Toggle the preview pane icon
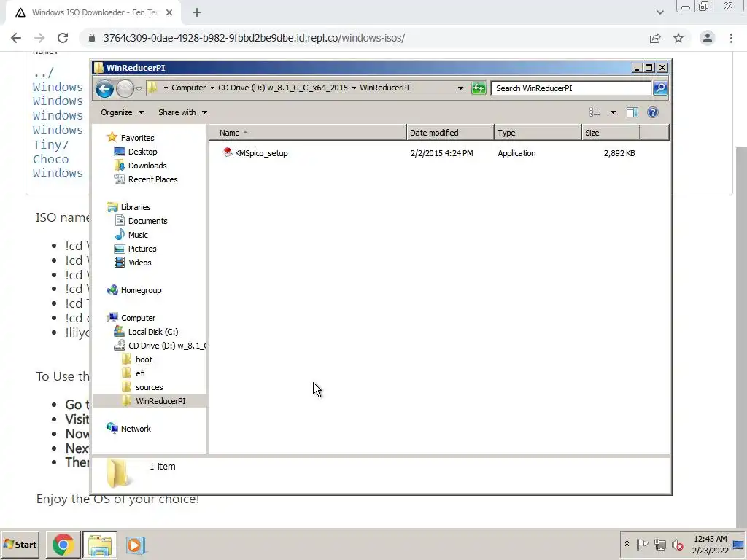Image resolution: width=747 pixels, height=560 pixels. (x=632, y=112)
